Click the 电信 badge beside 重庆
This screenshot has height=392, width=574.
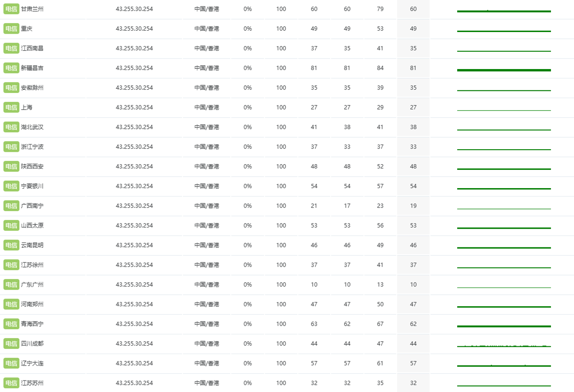pyautogui.click(x=12, y=29)
